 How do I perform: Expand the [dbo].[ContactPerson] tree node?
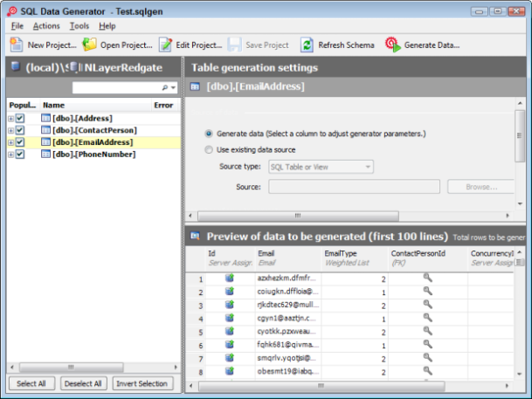point(10,130)
